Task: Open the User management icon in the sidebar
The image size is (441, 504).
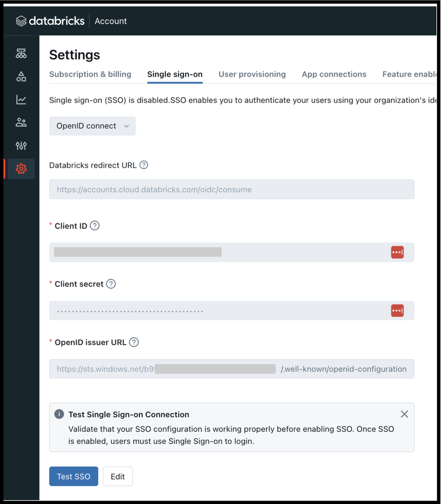Action: (x=21, y=123)
